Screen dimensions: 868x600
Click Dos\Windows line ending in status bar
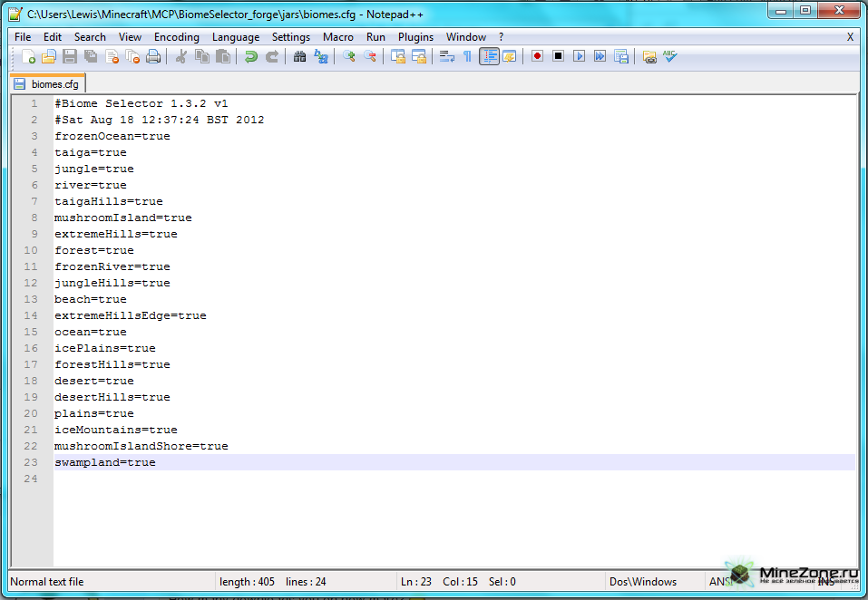pyautogui.click(x=642, y=582)
